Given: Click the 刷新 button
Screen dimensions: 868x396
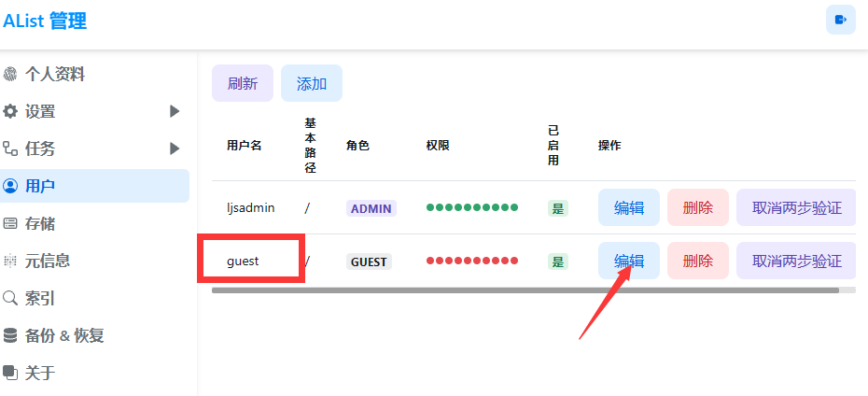Looking at the screenshot, I should point(243,83).
